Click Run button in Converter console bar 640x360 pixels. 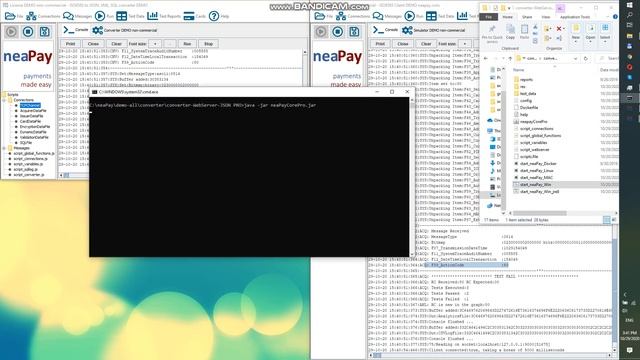pos(187,44)
